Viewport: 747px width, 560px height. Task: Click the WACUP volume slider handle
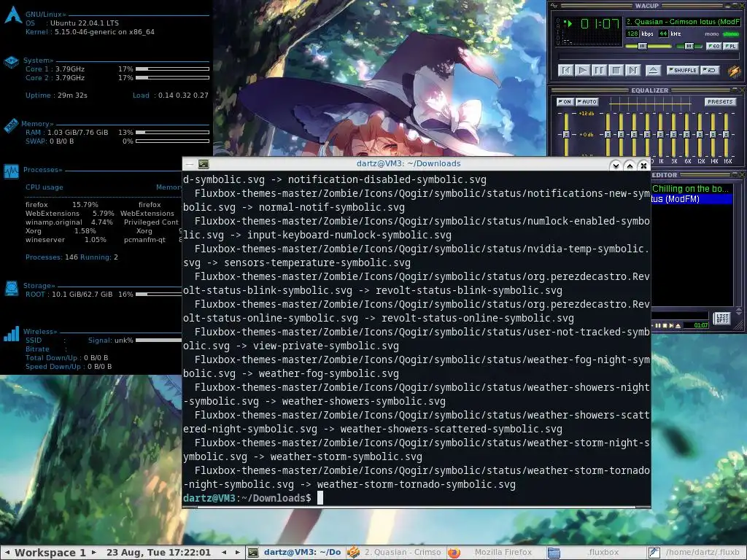pyautogui.click(x=642, y=46)
